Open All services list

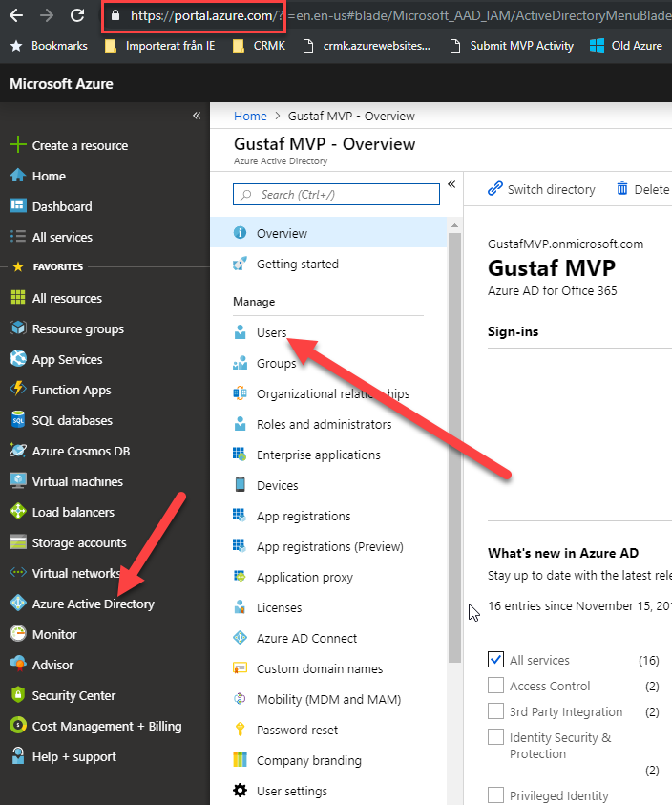pos(62,237)
